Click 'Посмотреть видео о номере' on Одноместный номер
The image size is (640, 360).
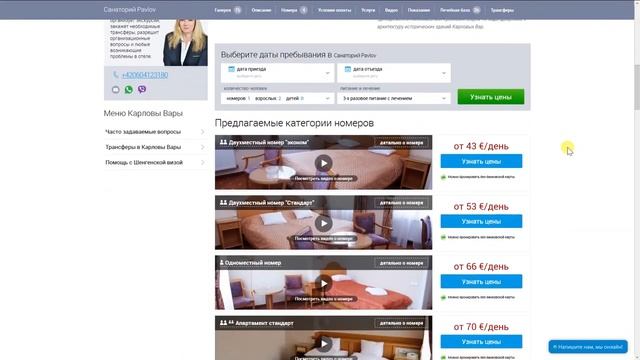click(323, 299)
